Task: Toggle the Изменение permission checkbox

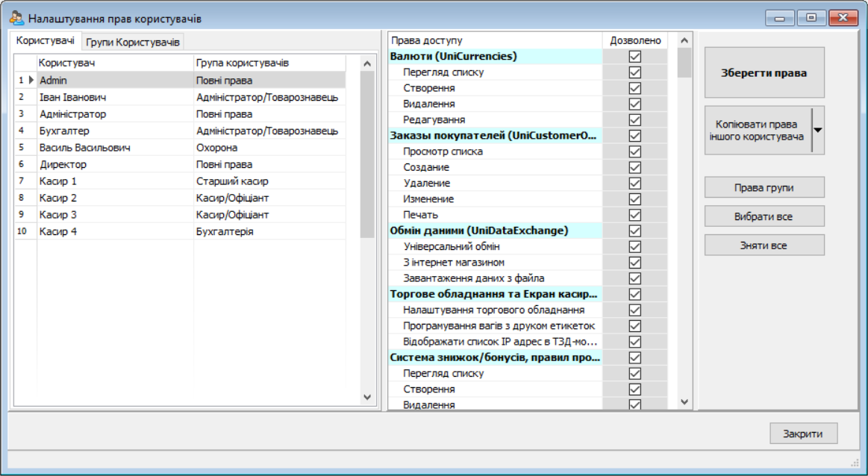Action: coord(635,198)
